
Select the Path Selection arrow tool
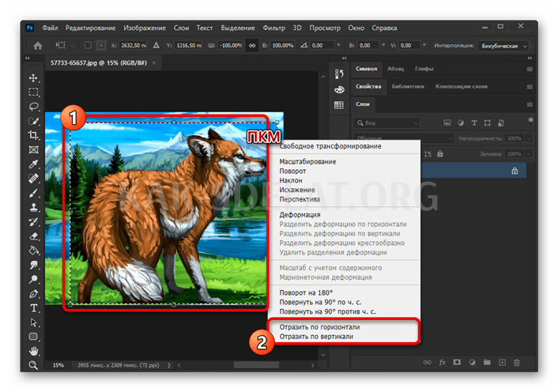(33, 322)
